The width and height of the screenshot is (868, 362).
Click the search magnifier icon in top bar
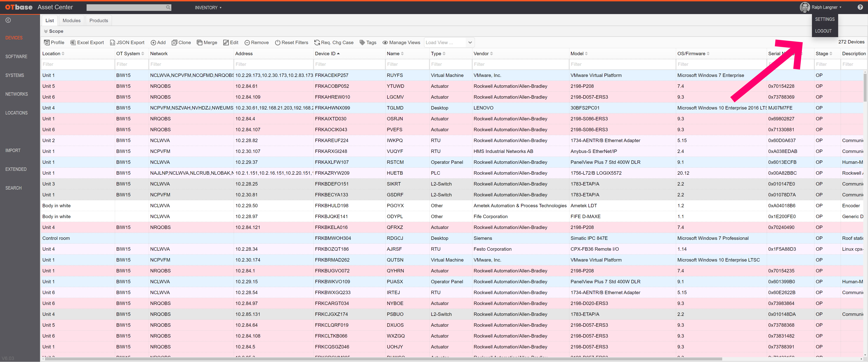tap(168, 7)
